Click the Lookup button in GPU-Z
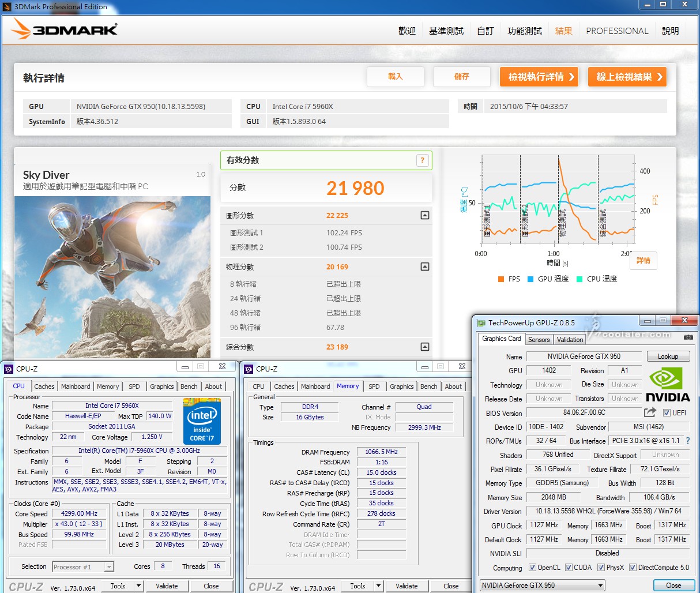The width and height of the screenshot is (700, 593). pyautogui.click(x=668, y=356)
